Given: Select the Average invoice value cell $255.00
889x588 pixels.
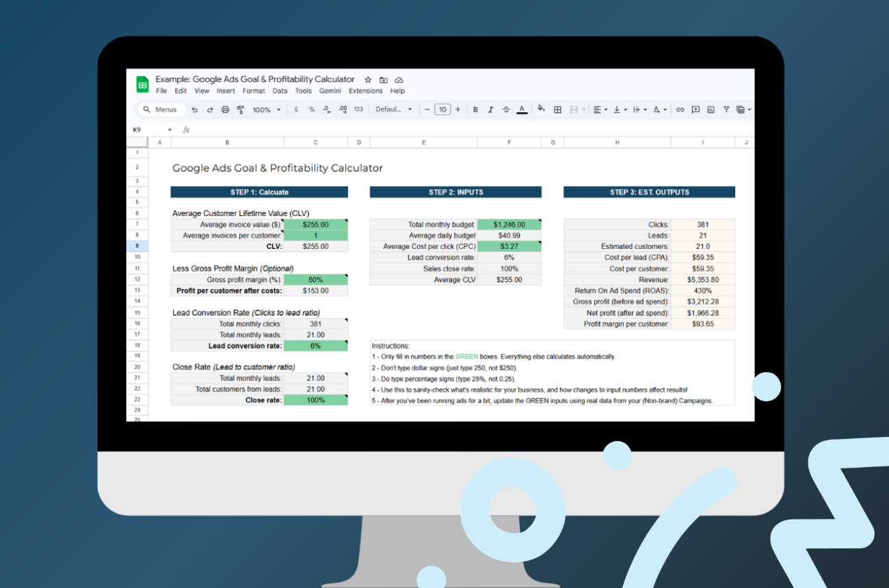Looking at the screenshot, I should (315, 224).
